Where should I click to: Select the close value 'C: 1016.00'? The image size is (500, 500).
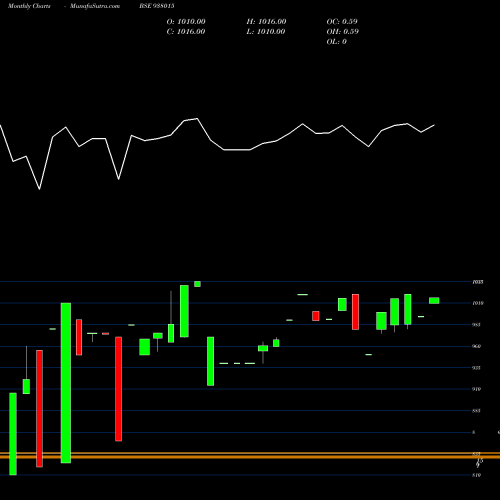(186, 32)
